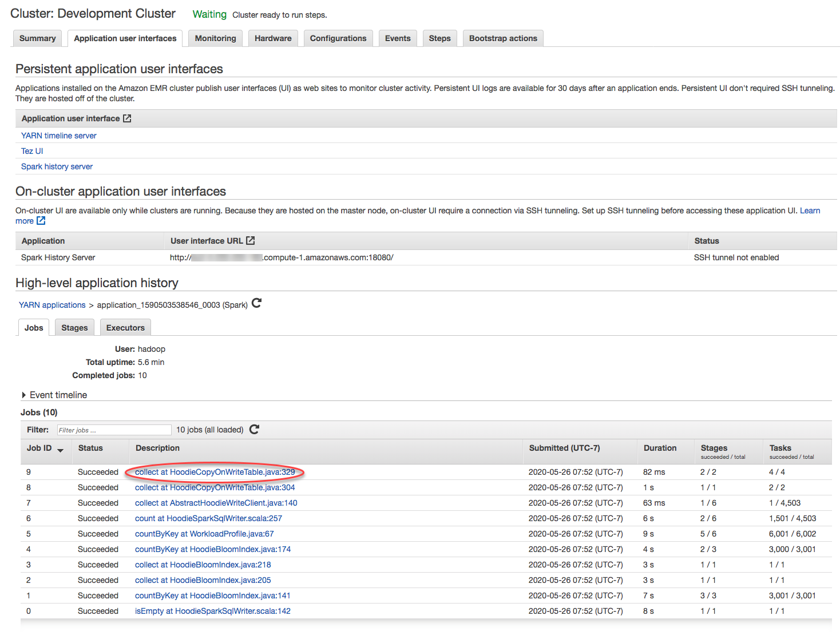Click the Spark history server link
The height and width of the screenshot is (639, 840).
[x=57, y=166]
